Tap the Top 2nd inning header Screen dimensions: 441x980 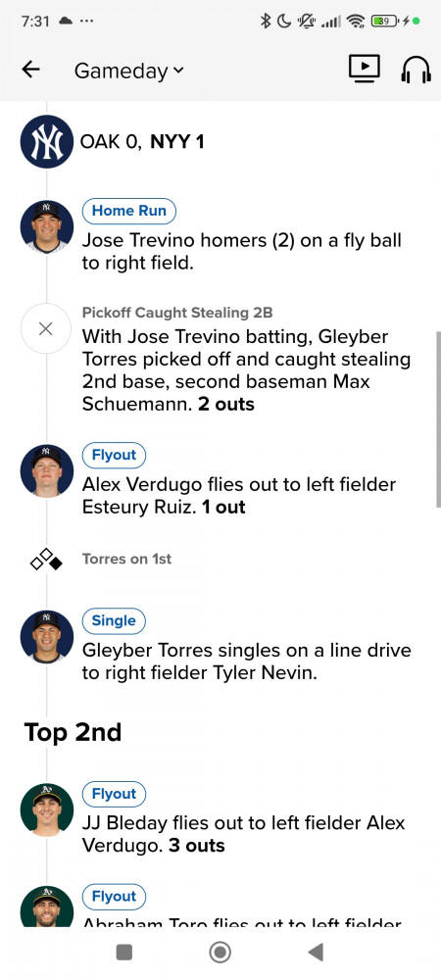[73, 732]
